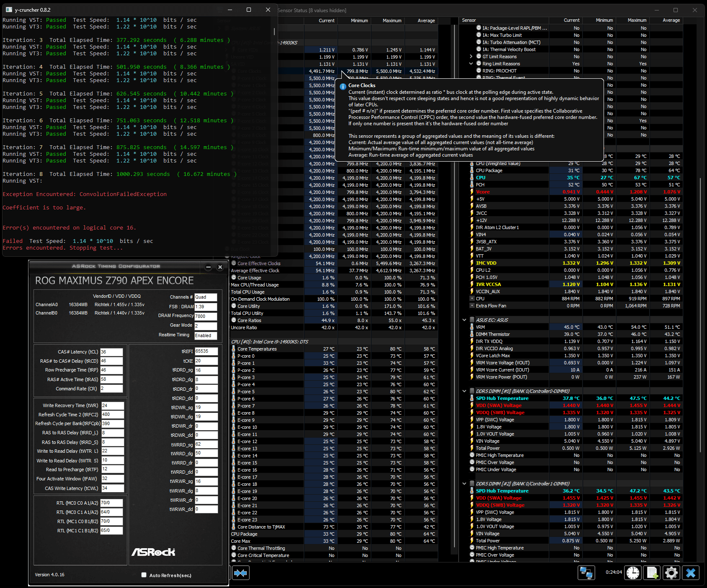Viewport: 707px width, 588px height.
Task: Click the y-cruncher console scrollbar
Action: pos(274,32)
